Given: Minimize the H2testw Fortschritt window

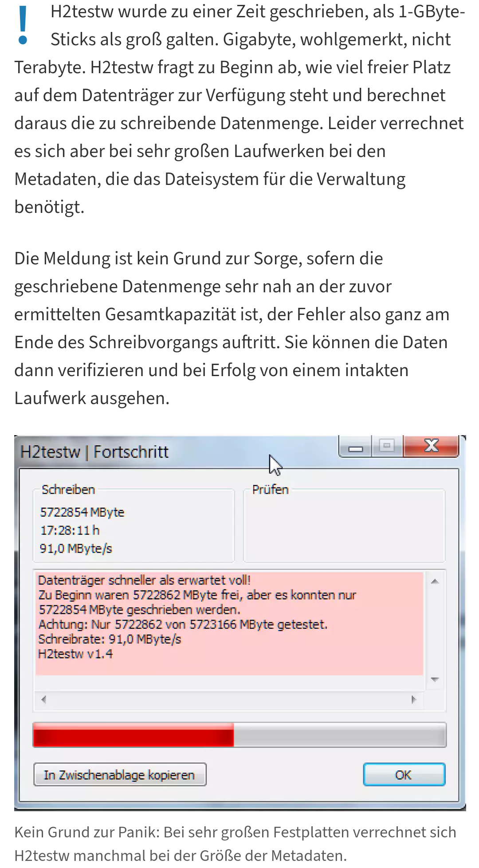Looking at the screenshot, I should (x=356, y=446).
